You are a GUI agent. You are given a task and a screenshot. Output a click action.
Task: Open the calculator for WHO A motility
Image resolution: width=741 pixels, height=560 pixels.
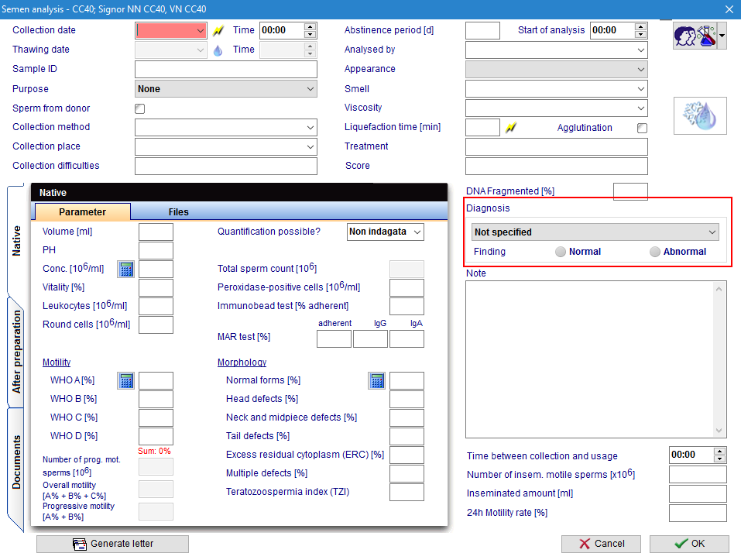pos(125,381)
